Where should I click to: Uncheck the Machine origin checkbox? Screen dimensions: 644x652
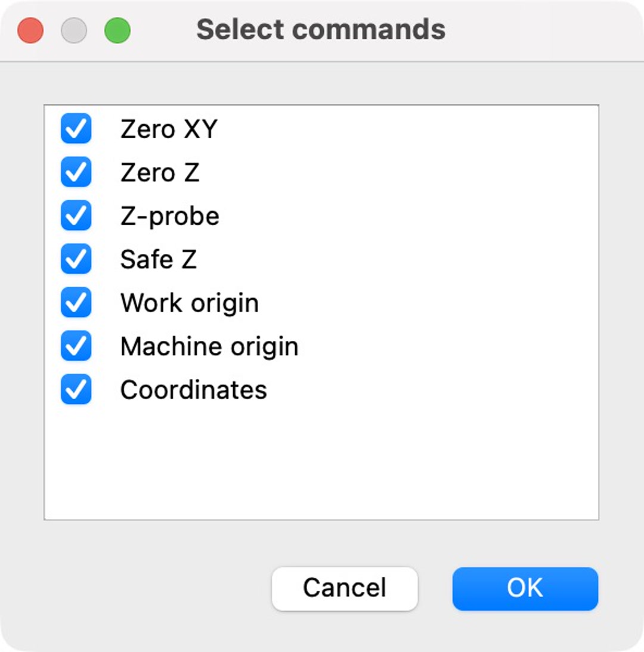pyautogui.click(x=76, y=346)
